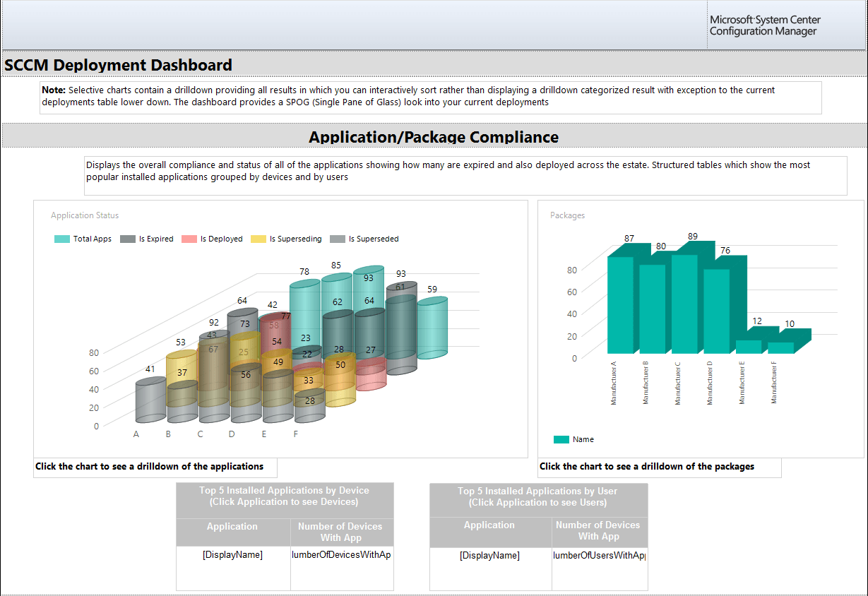This screenshot has width=868, height=596.
Task: Click the Application Status chart title
Action: (x=85, y=215)
